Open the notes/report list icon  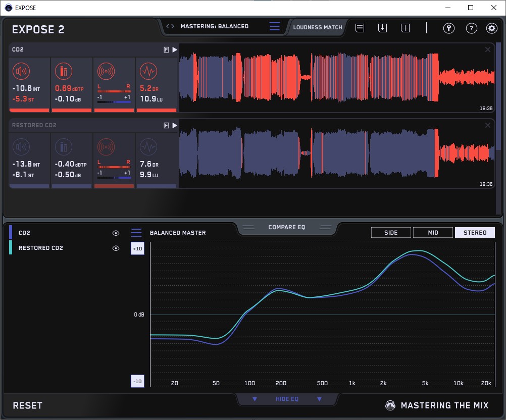pos(360,28)
